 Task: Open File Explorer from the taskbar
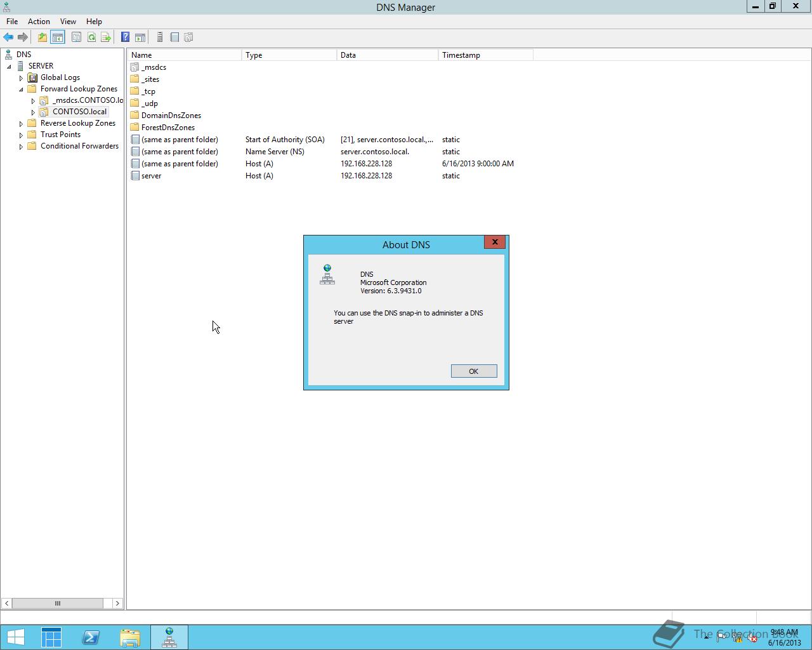tap(130, 637)
